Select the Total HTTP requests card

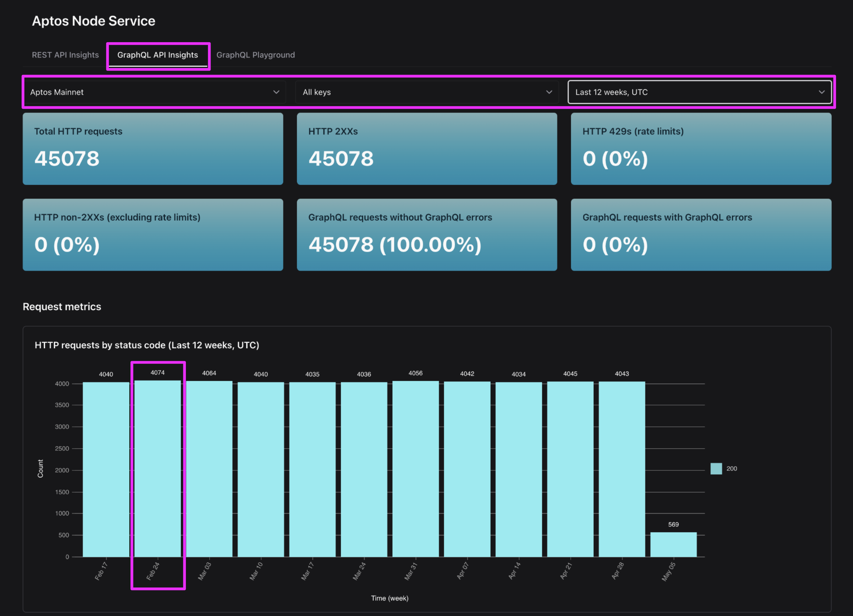(153, 149)
